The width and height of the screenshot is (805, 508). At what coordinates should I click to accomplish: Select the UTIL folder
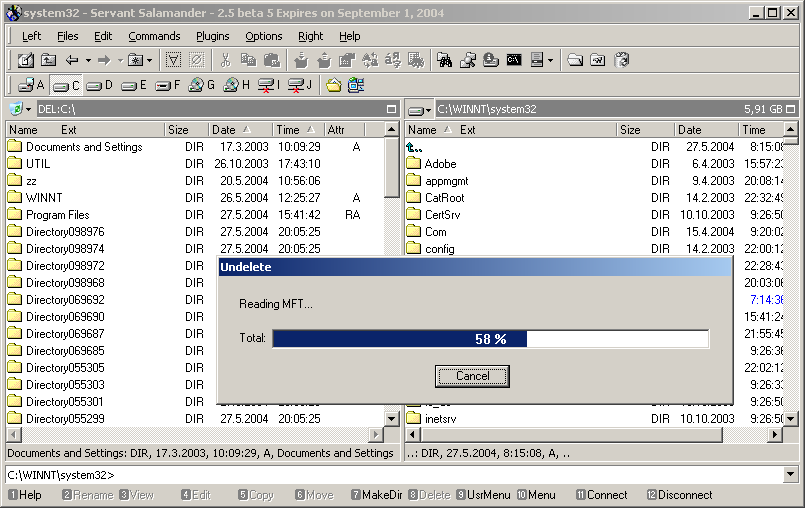pyautogui.click(x=38, y=164)
